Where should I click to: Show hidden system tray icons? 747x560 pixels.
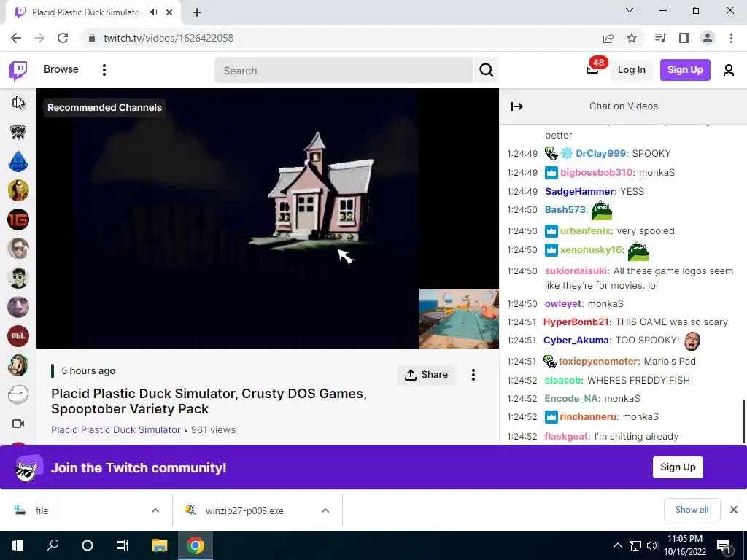617,545
